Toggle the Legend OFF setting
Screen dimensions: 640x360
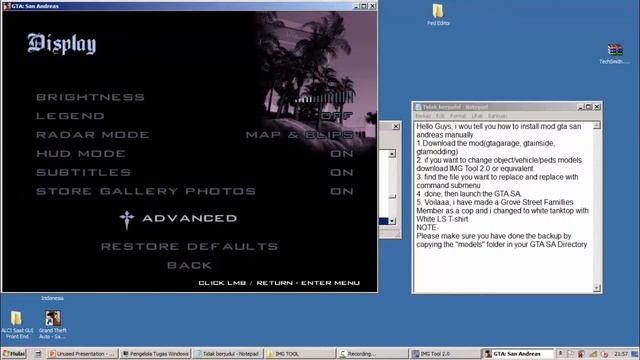[337, 116]
